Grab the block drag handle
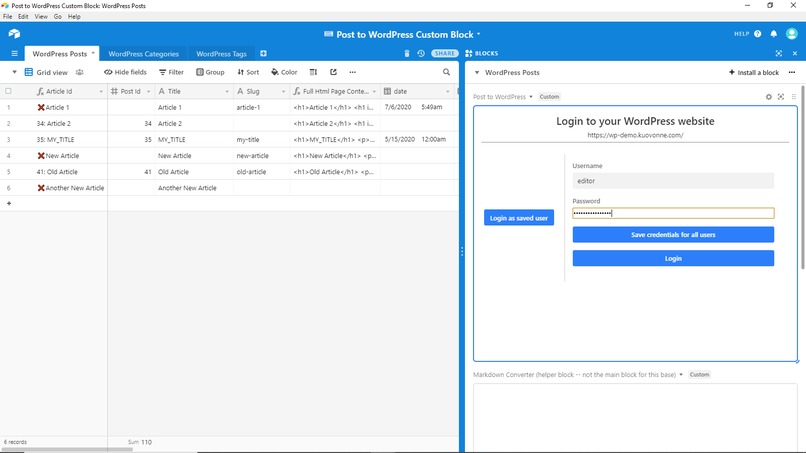 [794, 97]
